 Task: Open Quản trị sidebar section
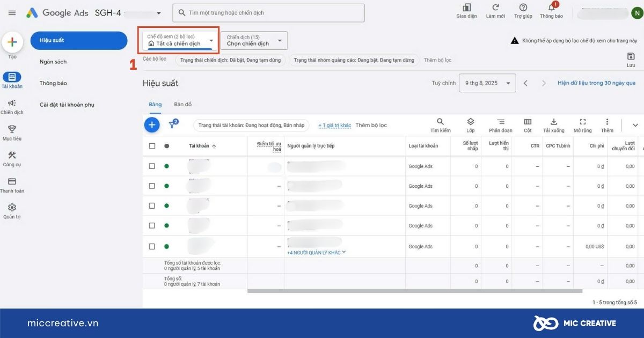tap(12, 211)
